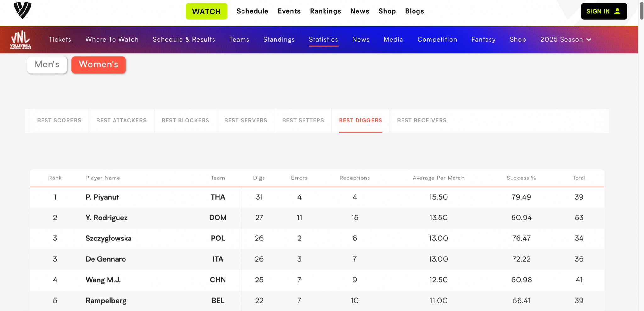This screenshot has width=644, height=311.
Task: Select the Women's toggle
Action: (98, 65)
